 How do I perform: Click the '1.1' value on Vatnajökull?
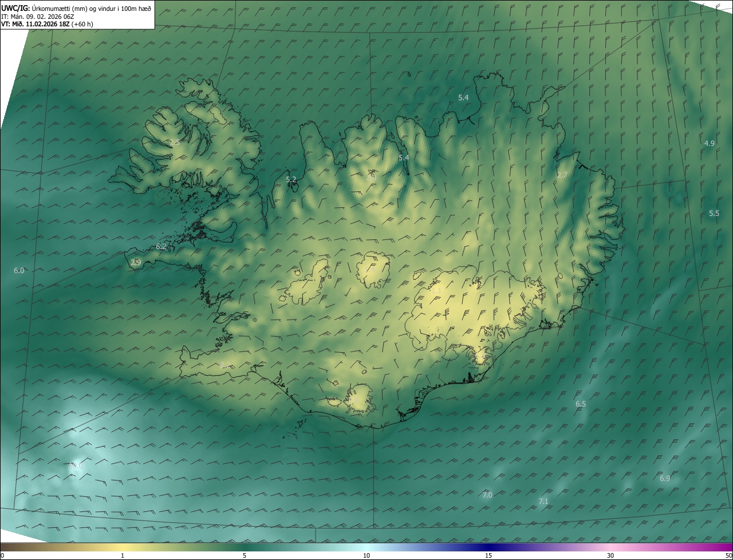pos(436,291)
